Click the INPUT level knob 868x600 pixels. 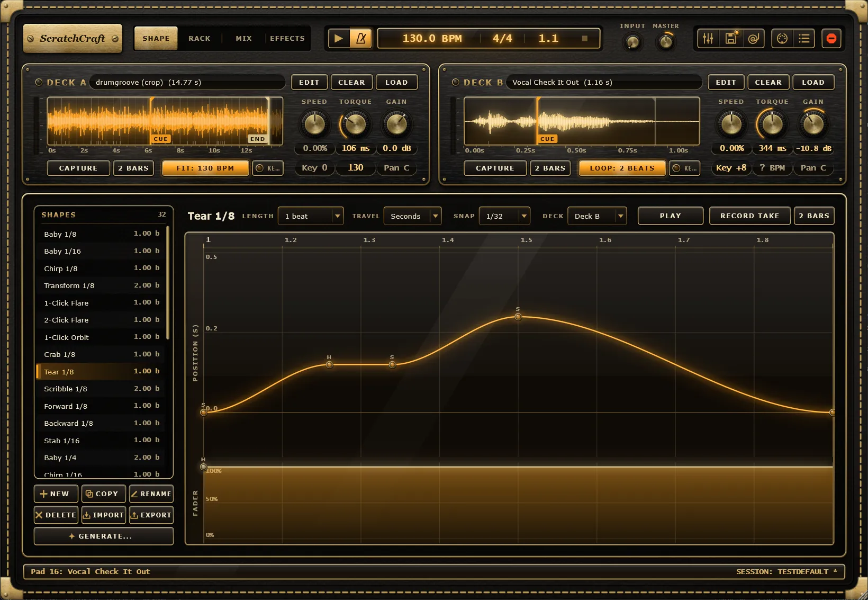pyautogui.click(x=633, y=42)
